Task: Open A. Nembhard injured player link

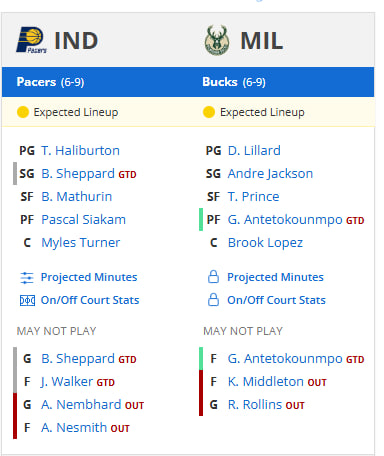Action: (x=81, y=405)
